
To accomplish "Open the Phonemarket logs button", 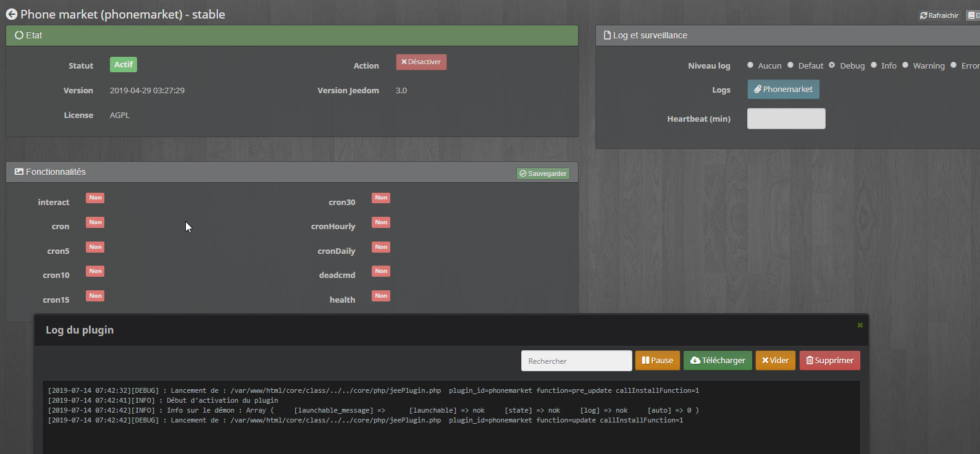I will [x=783, y=89].
